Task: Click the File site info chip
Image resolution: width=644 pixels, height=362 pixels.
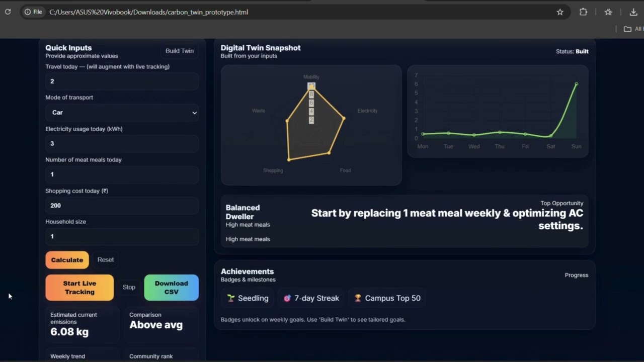Action: [x=34, y=12]
